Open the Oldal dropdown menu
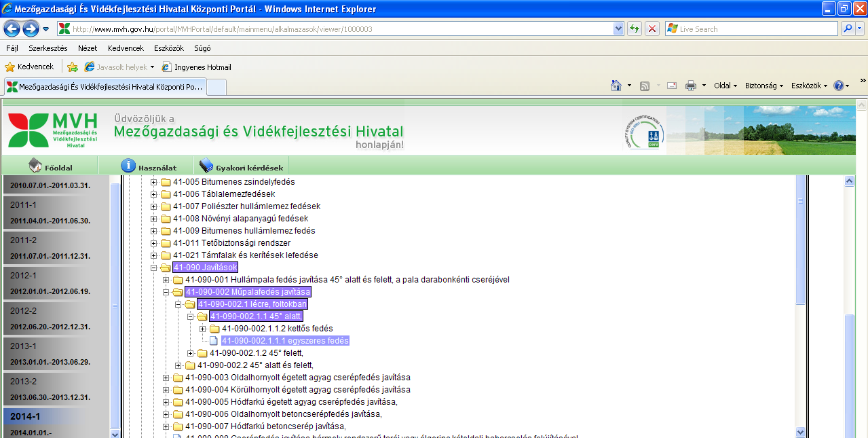The height and width of the screenshot is (438, 868). point(725,86)
